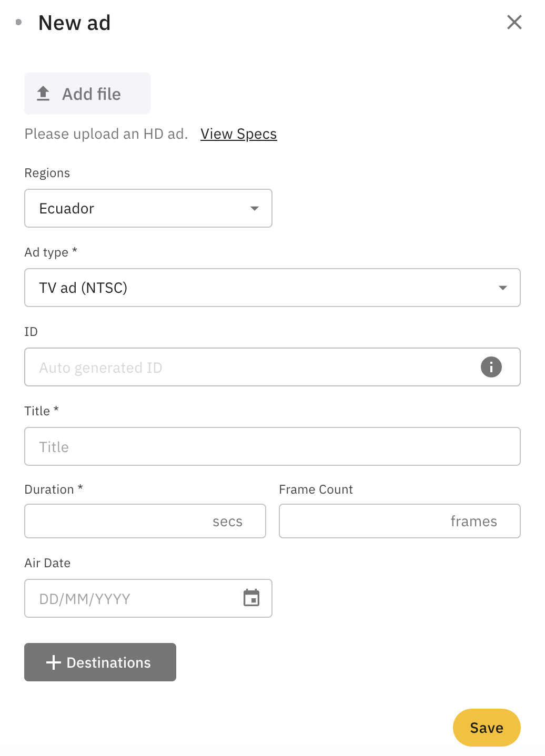Click the status dot beside New ad
This screenshot has width=545, height=756.
(19, 22)
